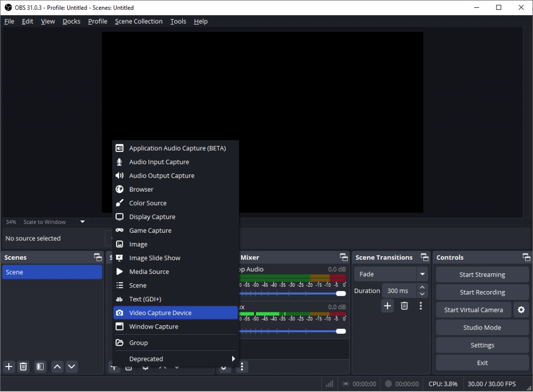Click the 300 ms duration field
533x392 pixels.
(x=399, y=290)
